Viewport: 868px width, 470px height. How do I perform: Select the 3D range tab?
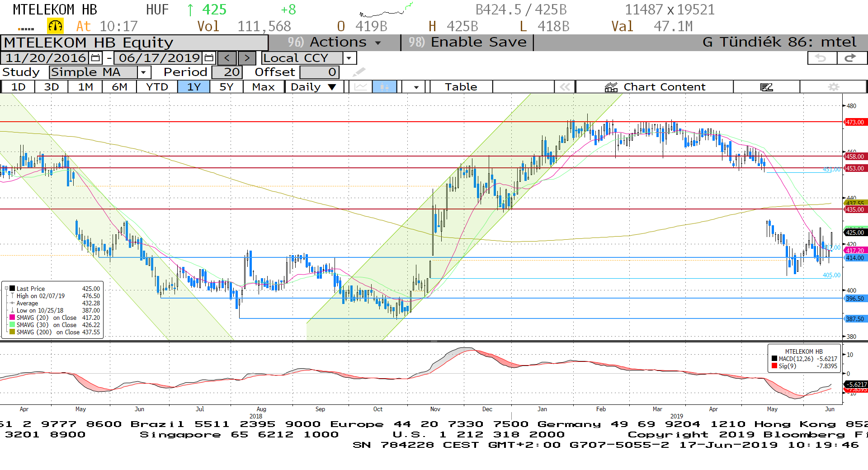pos(52,87)
